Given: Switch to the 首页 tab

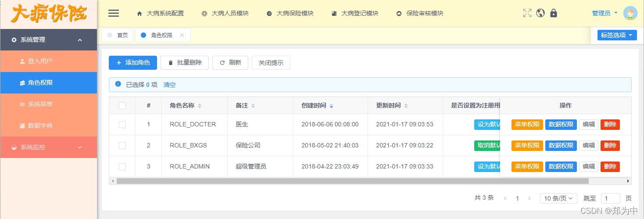Looking at the screenshot, I should tap(118, 35).
